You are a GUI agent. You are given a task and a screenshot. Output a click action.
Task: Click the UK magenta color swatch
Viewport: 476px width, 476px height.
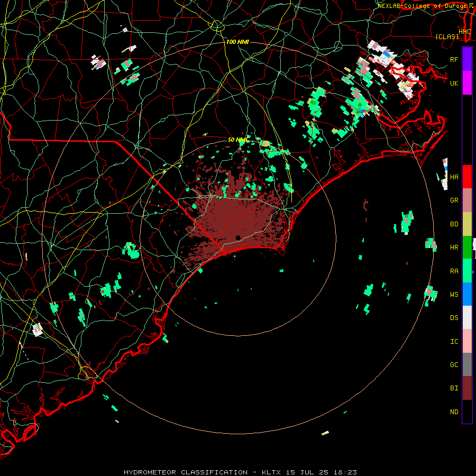tap(467, 83)
